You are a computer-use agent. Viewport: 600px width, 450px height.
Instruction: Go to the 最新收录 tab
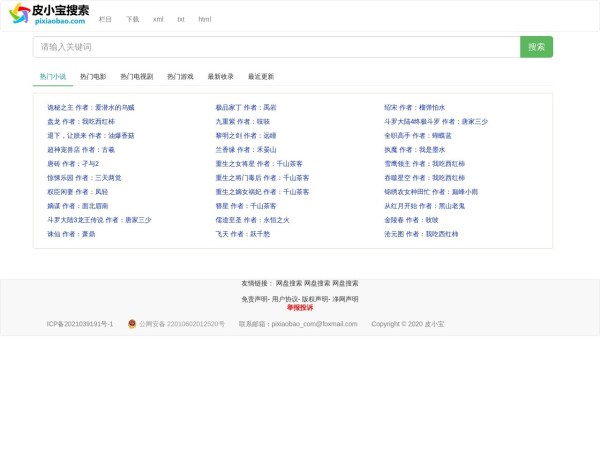[x=221, y=77]
